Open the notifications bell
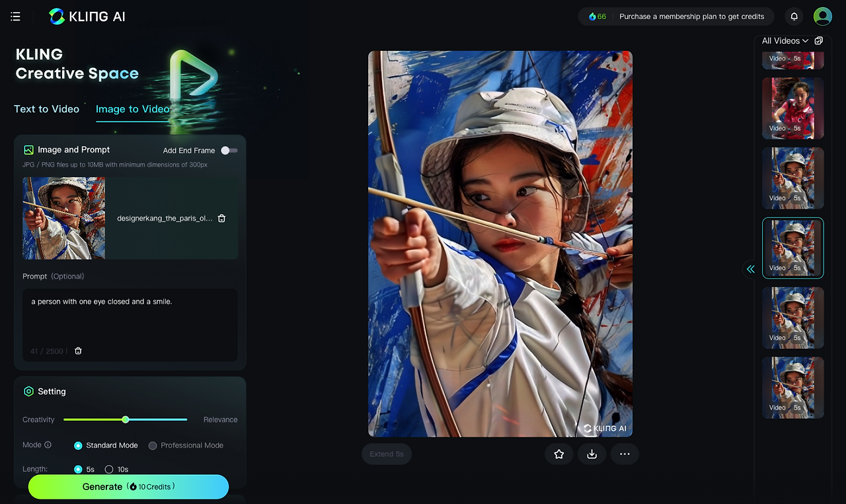Image resolution: width=846 pixels, height=504 pixels. point(794,17)
